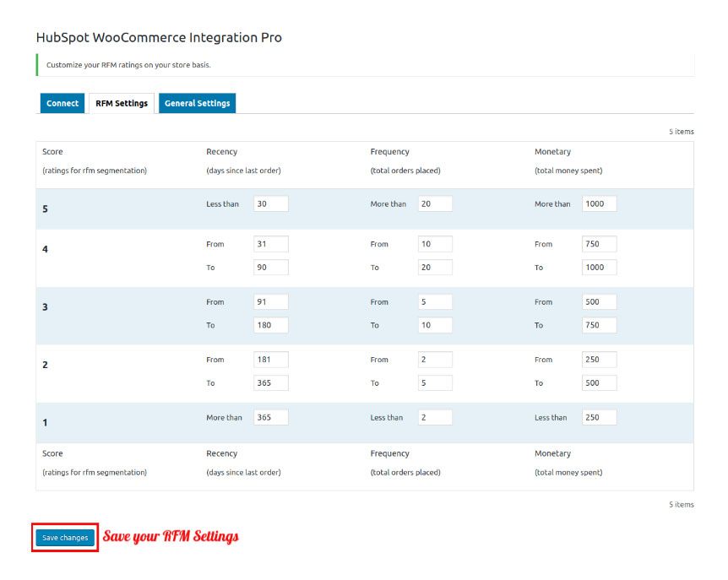Edit score 2 Monetary To field
Screen dimensions: 728x580
click(x=600, y=382)
